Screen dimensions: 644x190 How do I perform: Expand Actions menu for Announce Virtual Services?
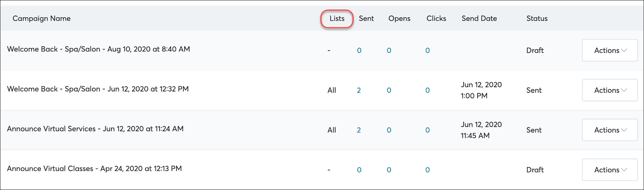(610, 130)
